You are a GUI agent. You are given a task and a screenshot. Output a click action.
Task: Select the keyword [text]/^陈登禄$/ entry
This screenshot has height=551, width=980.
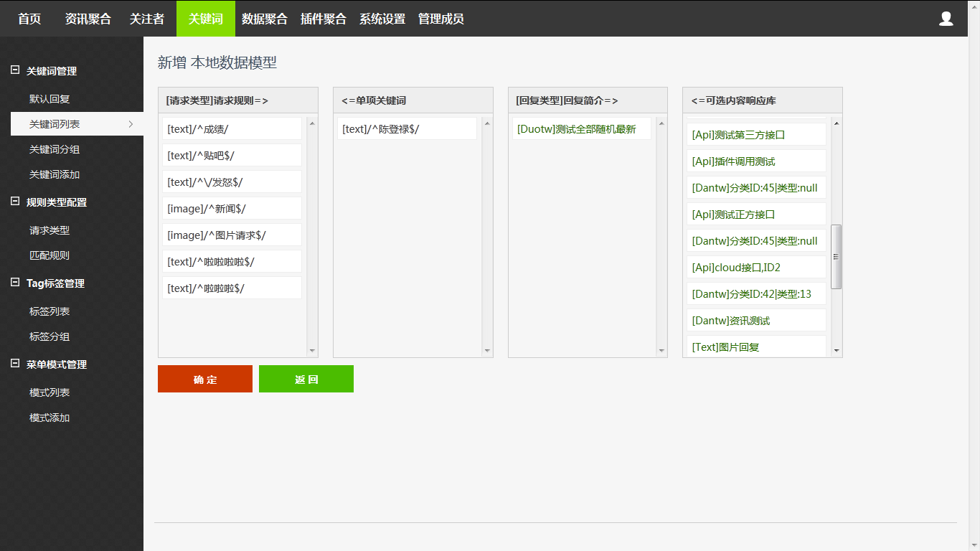(407, 128)
